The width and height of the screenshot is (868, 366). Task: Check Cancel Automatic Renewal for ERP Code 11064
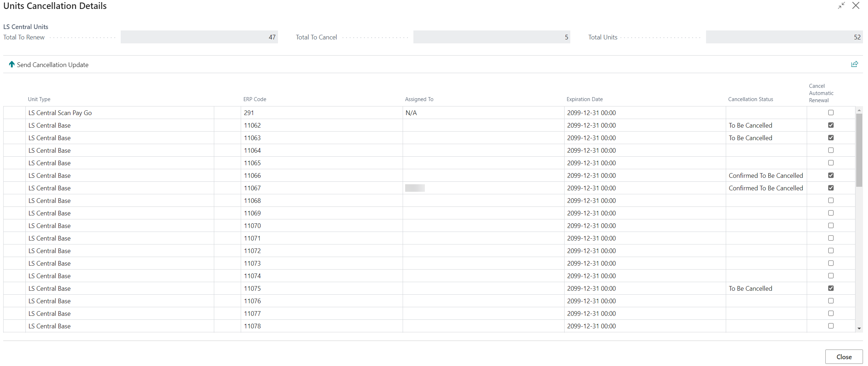click(831, 150)
